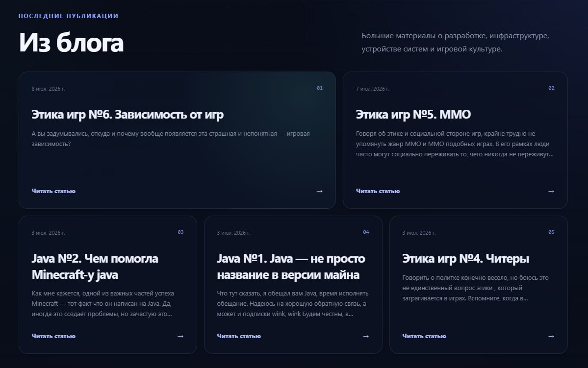Click arrow icon on Java №2 card
This screenshot has width=588, height=368.
point(180,336)
